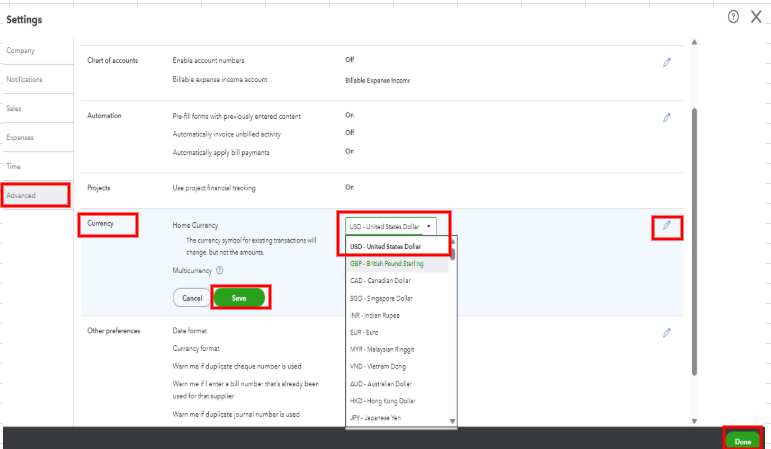The width and height of the screenshot is (771, 449).
Task: Click the currency list scrollbar down arrow
Action: 453,421
